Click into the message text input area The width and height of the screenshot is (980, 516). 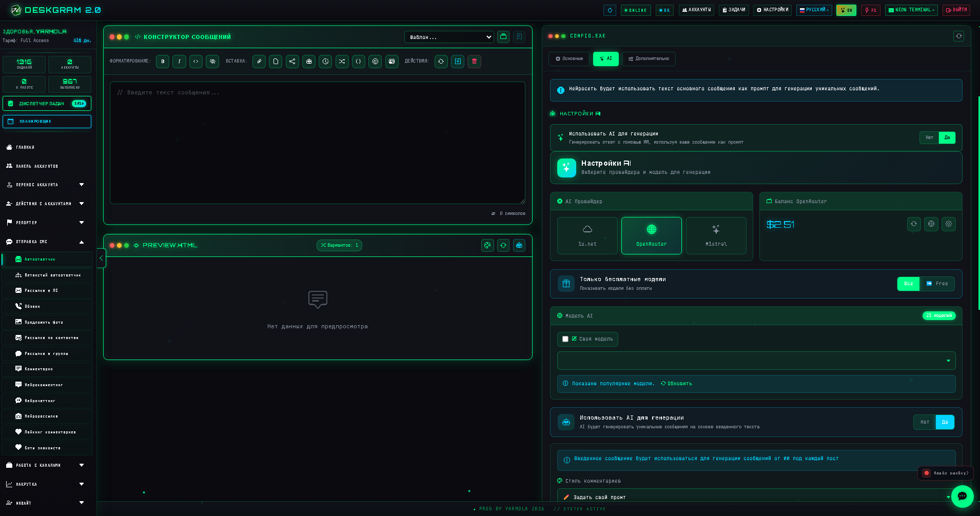pos(318,143)
